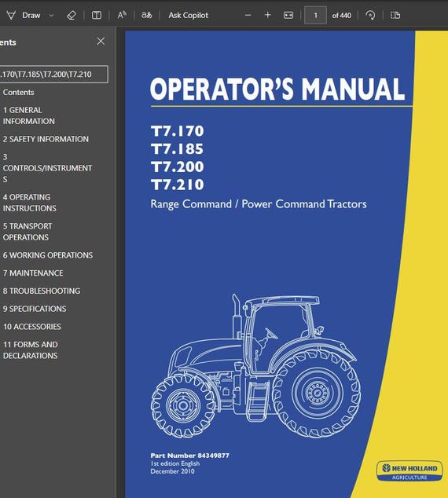Zoom in with the plus icon
448x498 pixels.
pos(267,15)
